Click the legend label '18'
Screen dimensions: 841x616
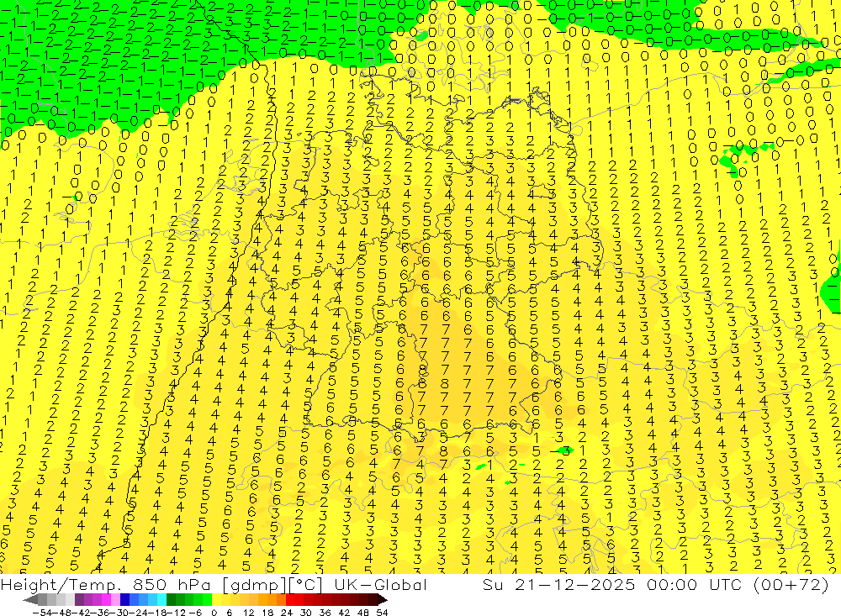coord(267,613)
